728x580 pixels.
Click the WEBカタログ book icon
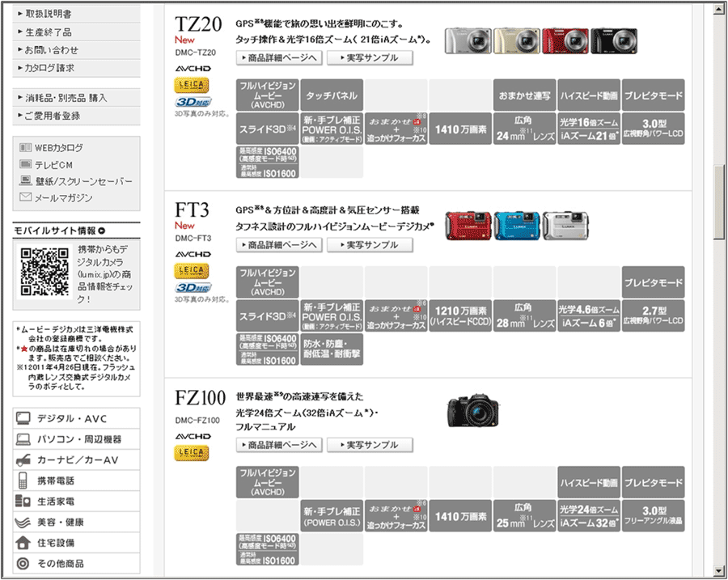[x=26, y=148]
